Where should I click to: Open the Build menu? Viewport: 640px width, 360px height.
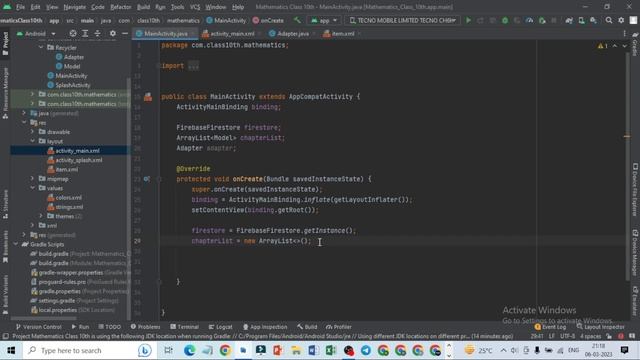[143, 7]
